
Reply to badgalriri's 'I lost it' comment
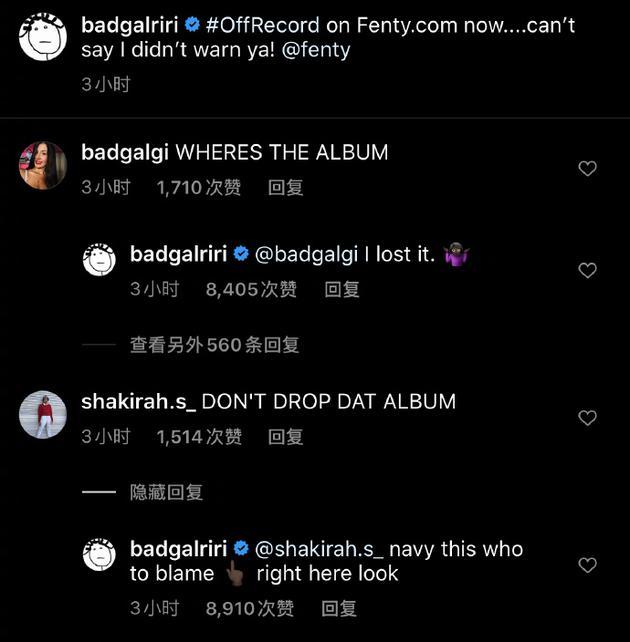tap(342, 290)
